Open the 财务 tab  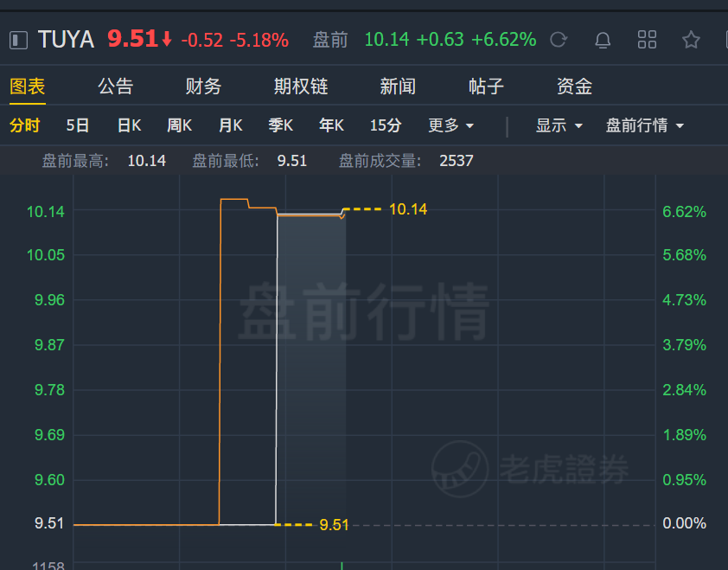203,86
